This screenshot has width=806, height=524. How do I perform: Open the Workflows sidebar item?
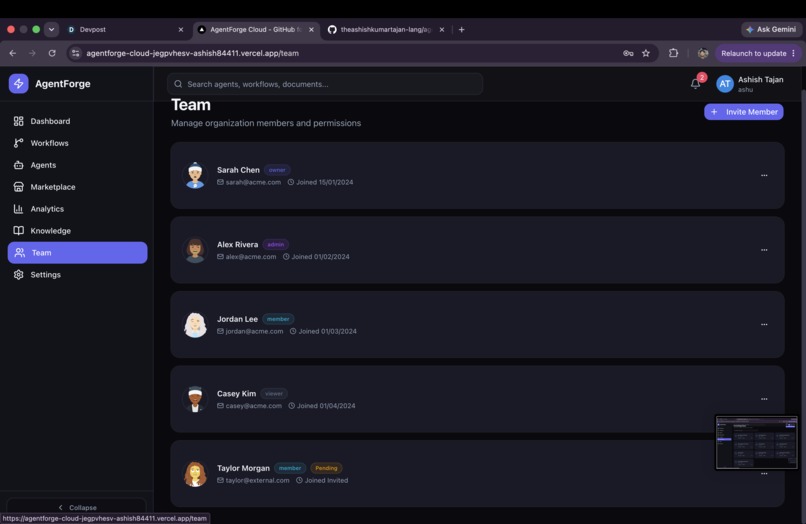(77, 143)
